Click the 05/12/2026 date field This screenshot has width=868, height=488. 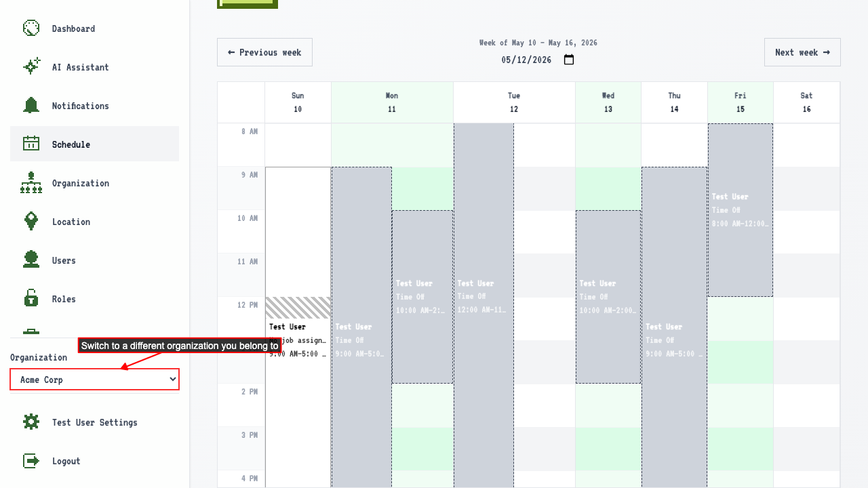pyautogui.click(x=526, y=60)
